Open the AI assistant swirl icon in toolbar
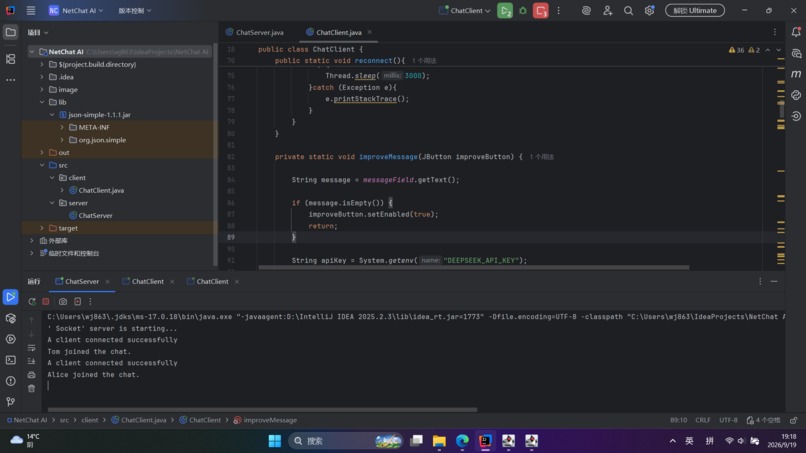 [x=586, y=10]
